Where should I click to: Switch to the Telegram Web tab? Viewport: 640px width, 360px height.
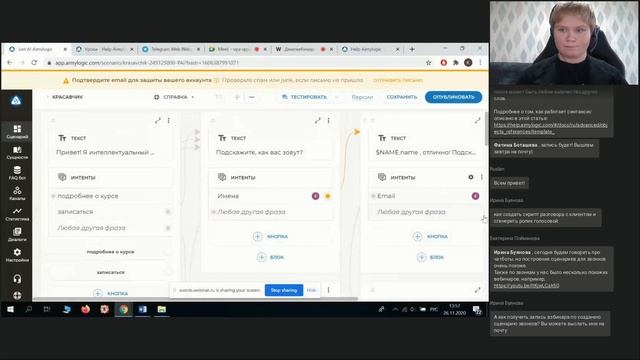(x=171, y=49)
